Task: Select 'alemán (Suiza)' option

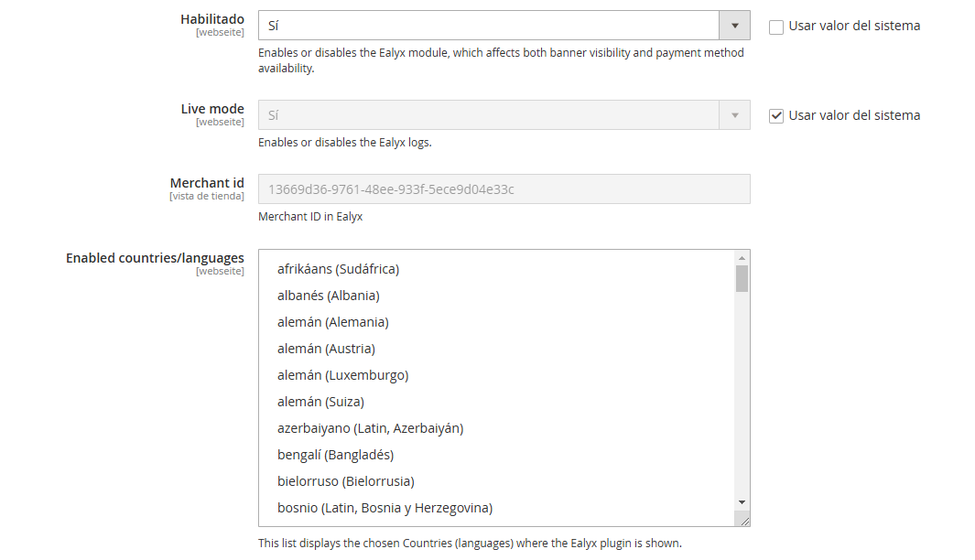Action: 320,402
